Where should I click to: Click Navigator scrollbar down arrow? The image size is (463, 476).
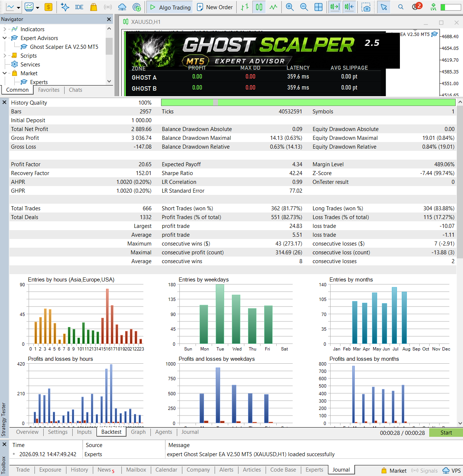pos(109,81)
